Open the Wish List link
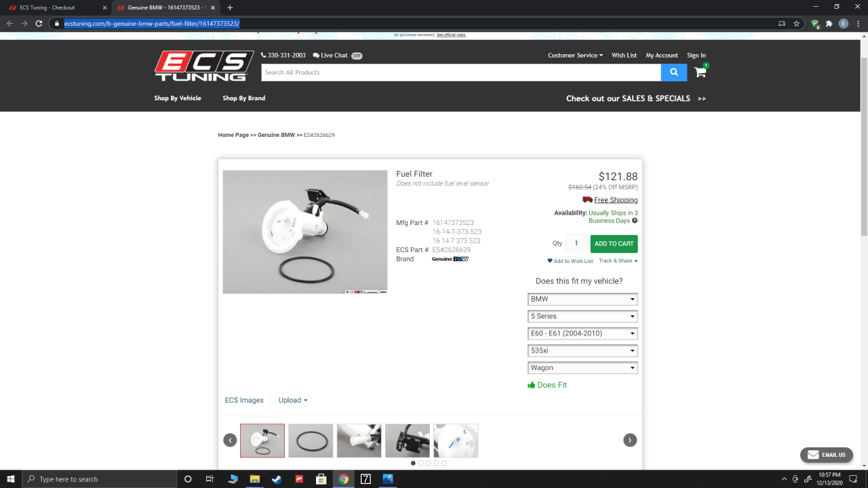 (624, 56)
